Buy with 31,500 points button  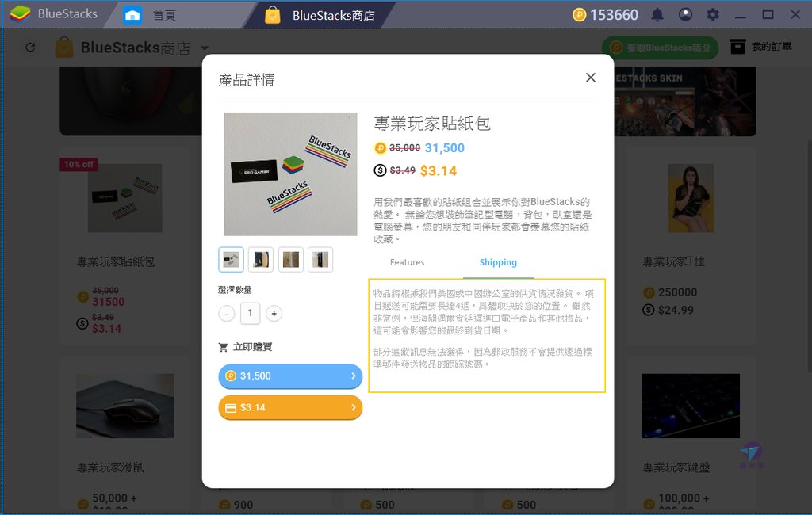[x=290, y=376]
